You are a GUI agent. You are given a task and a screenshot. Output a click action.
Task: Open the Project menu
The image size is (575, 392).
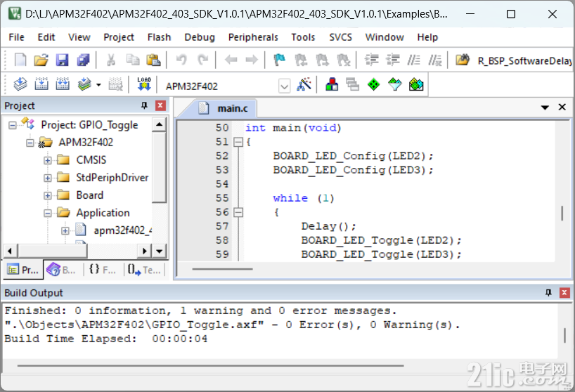click(119, 37)
